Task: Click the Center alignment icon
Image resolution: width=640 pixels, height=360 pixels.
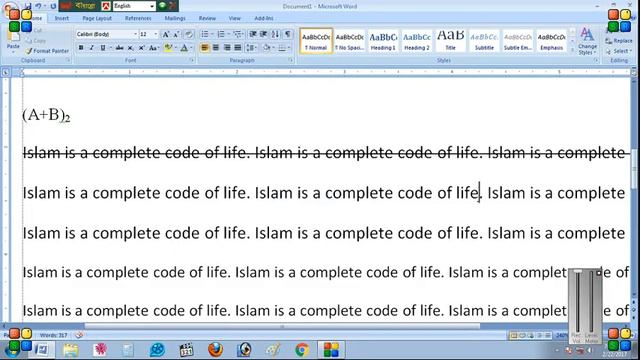Action: (x=216, y=48)
